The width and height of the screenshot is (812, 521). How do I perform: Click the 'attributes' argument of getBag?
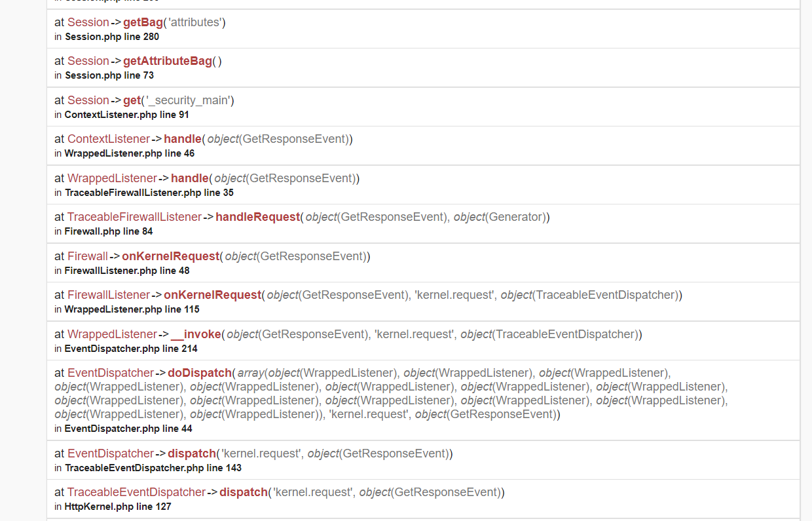point(195,22)
